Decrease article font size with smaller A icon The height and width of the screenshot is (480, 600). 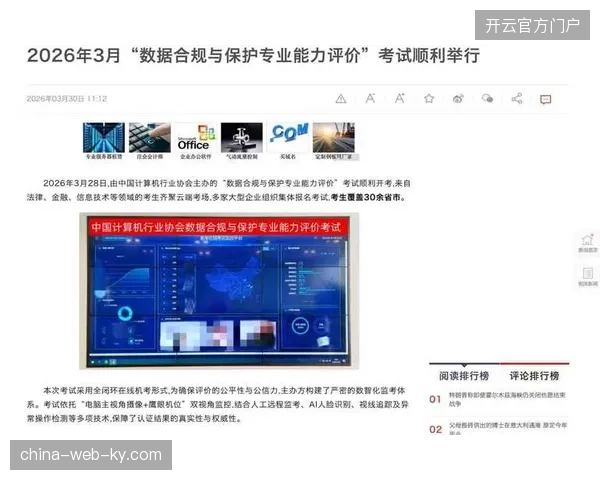pos(370,99)
